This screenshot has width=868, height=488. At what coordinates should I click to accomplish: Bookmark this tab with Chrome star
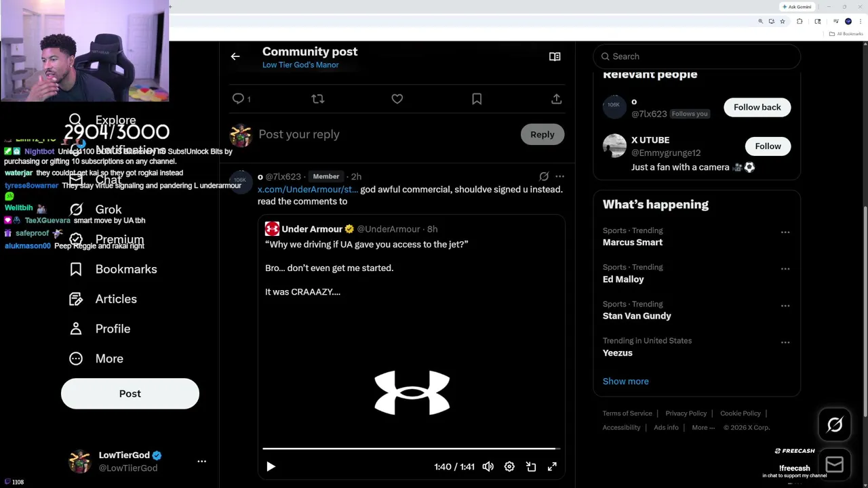782,22
